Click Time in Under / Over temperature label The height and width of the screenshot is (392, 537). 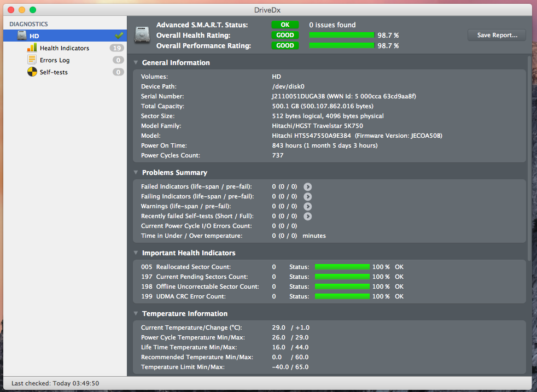tap(191, 236)
